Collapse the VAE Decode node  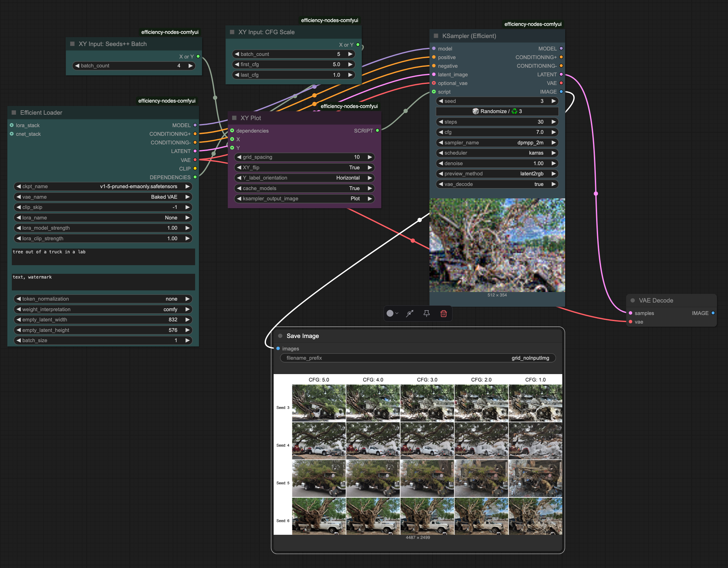click(632, 301)
